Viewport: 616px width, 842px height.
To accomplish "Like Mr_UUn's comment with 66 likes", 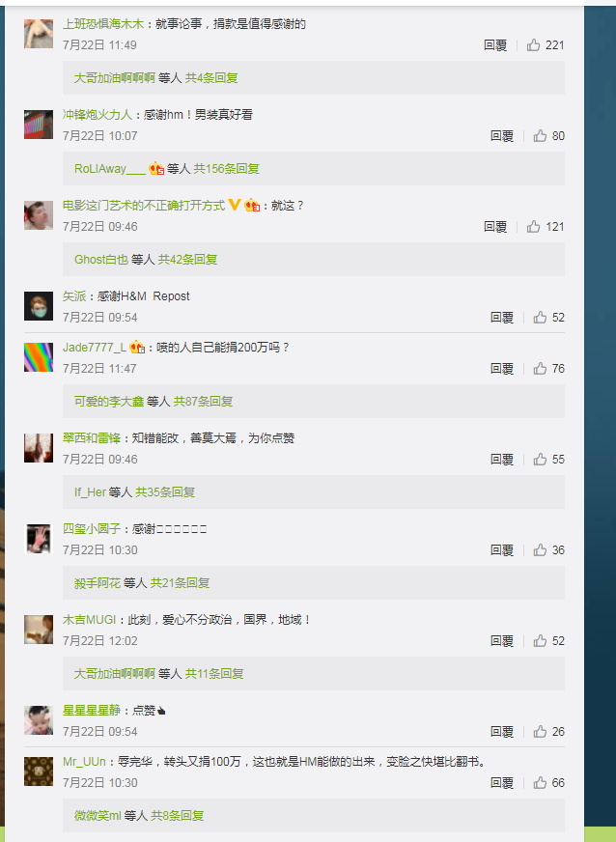I will coord(540,783).
